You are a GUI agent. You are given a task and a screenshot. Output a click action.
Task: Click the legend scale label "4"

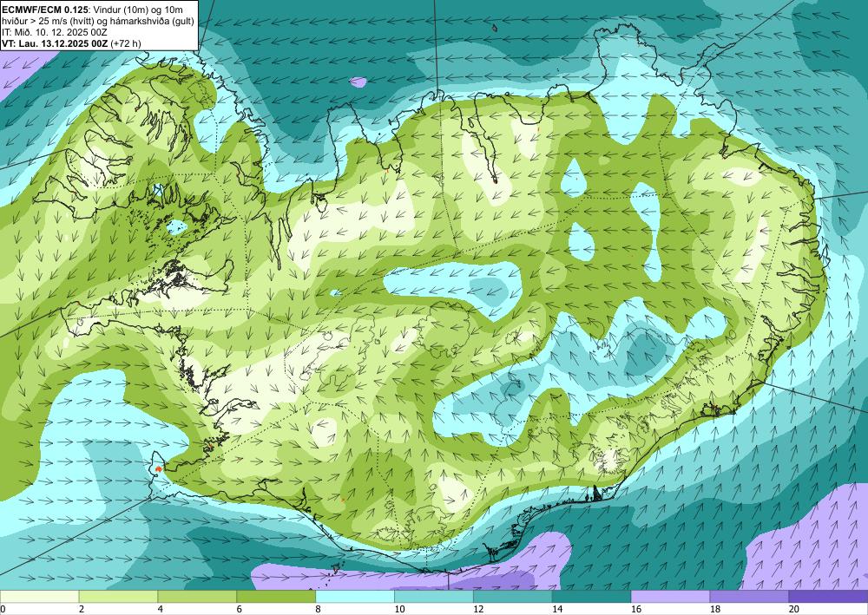point(160,610)
